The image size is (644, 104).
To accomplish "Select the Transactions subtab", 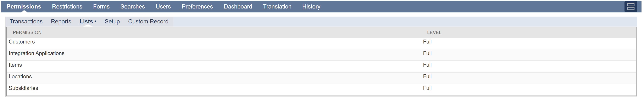I will (x=26, y=22).
